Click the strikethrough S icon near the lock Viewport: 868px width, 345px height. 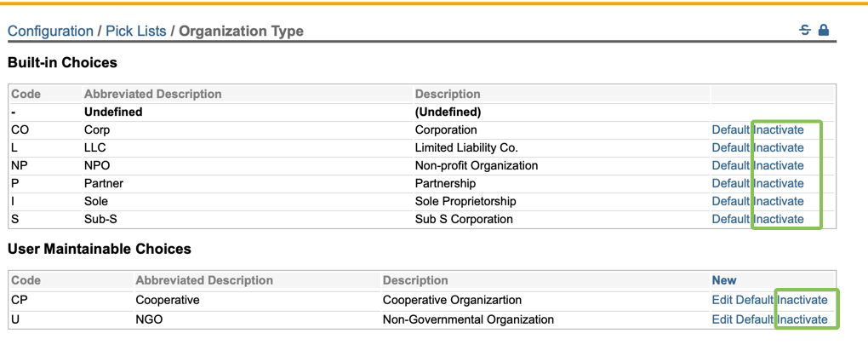(805, 31)
